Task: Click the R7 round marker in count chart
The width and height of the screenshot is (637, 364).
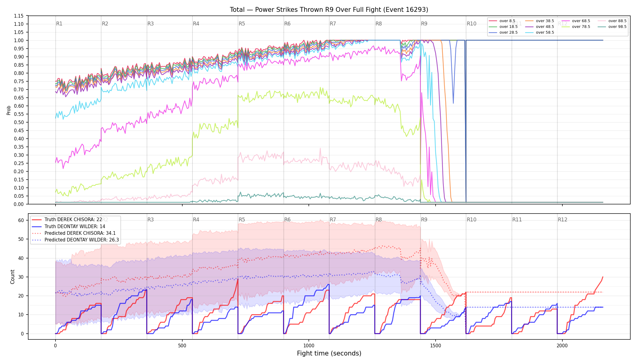Action: pyautogui.click(x=333, y=220)
